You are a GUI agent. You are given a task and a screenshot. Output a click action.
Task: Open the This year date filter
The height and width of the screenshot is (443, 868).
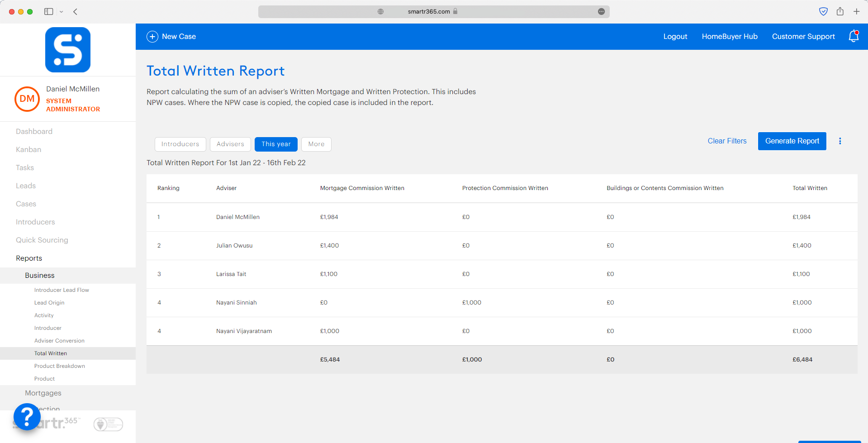[276, 144]
